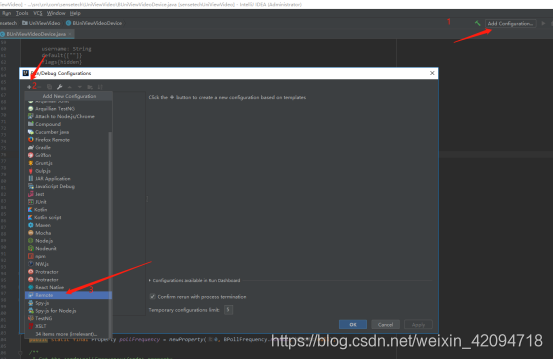Viewport: 553px width, 360px height.
Task: Select the NW.js configuration type
Action: pyautogui.click(x=68, y=264)
